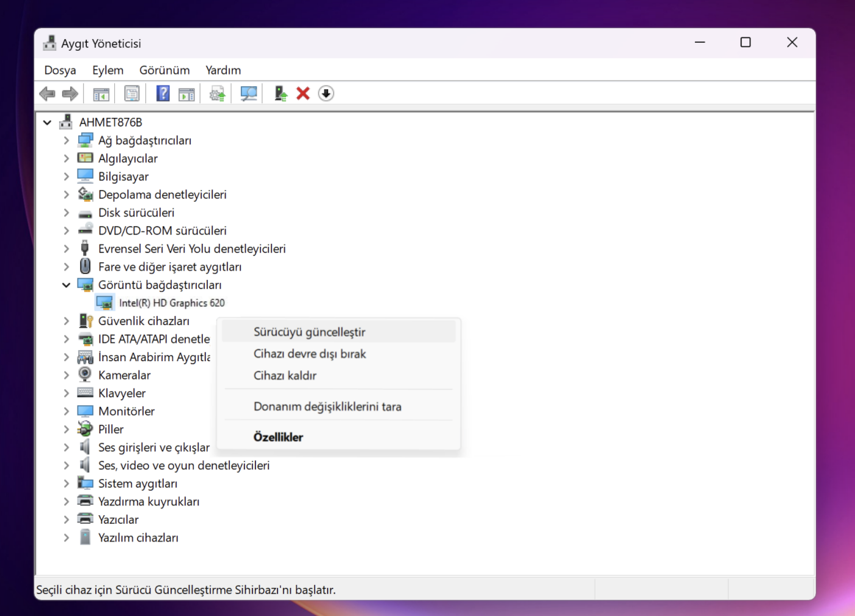This screenshot has width=855, height=616.
Task: Expand the İnsan Arabirim Aygıtları chevron
Action: coord(66,357)
